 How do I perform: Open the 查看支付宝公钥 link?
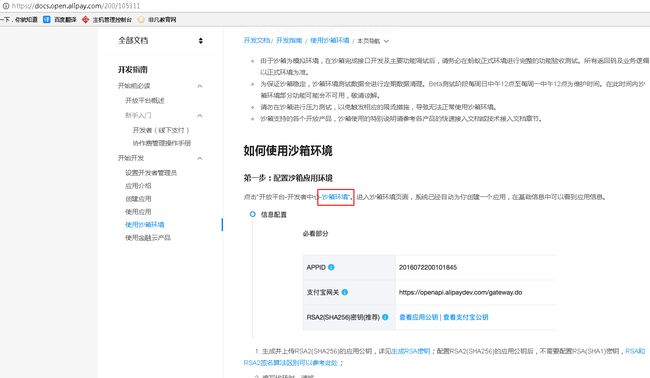[466, 317]
